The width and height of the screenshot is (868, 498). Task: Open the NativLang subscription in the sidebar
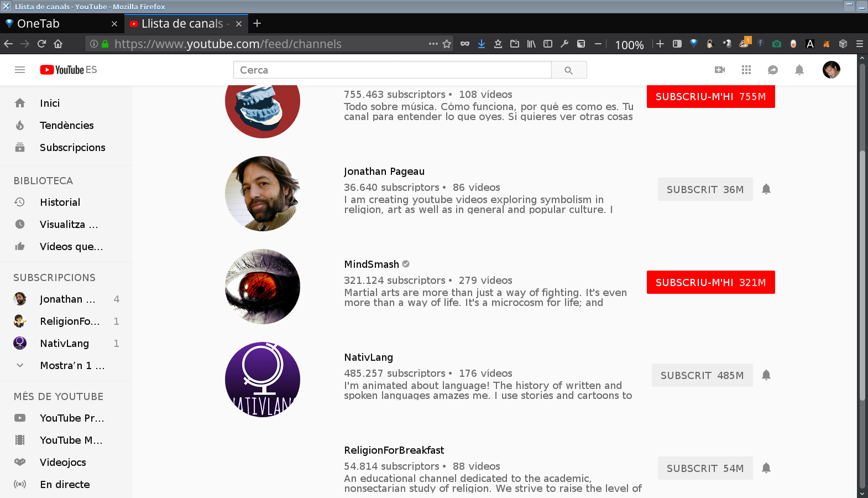pyautogui.click(x=66, y=343)
